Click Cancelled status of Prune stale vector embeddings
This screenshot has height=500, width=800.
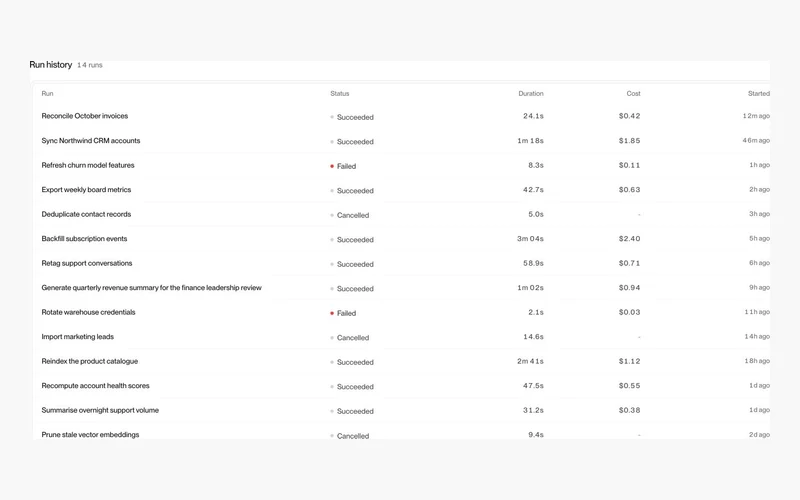click(349, 435)
